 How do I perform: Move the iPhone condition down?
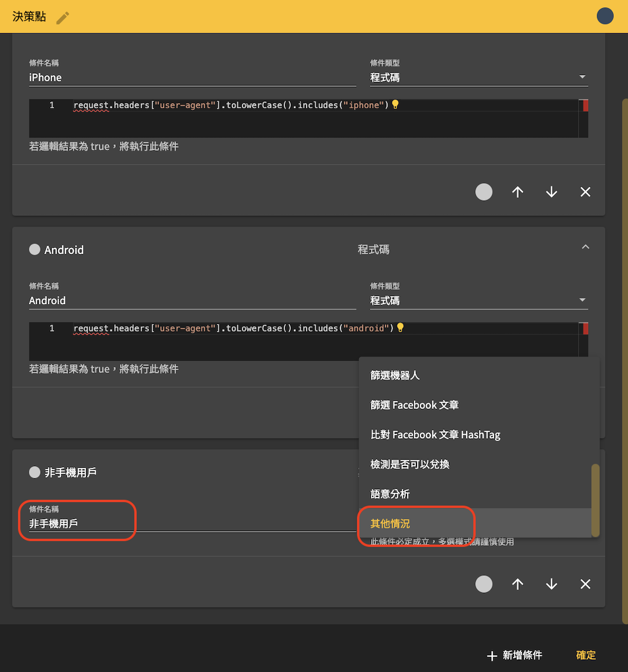pos(551,192)
